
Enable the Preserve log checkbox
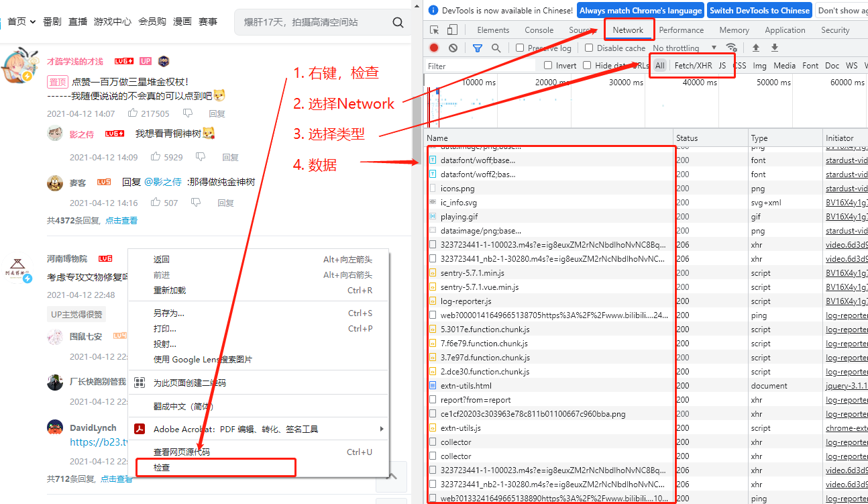(x=520, y=48)
